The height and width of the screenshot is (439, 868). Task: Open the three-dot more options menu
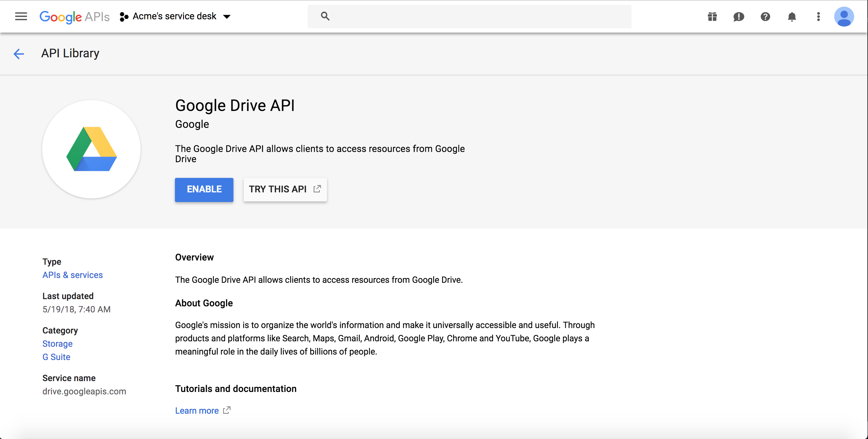[818, 17]
